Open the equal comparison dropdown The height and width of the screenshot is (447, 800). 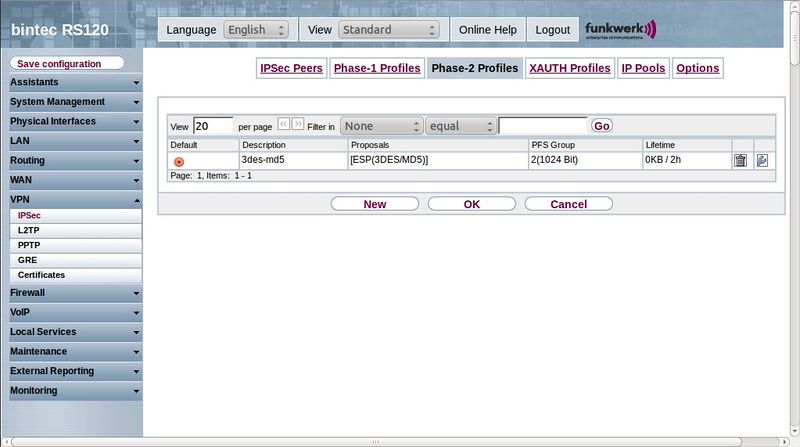pos(460,126)
